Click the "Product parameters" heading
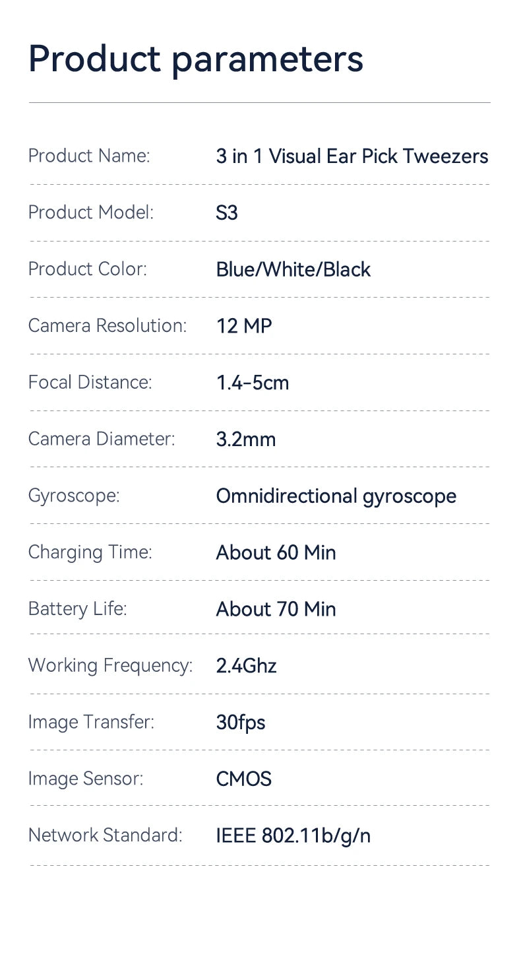The width and height of the screenshot is (521, 980). (195, 58)
